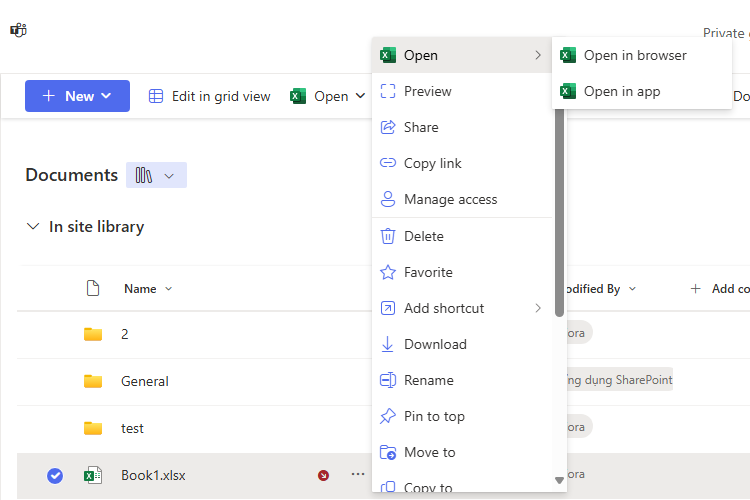Open folder named 2
Viewport: 750px width, 500px height.
[x=124, y=334]
